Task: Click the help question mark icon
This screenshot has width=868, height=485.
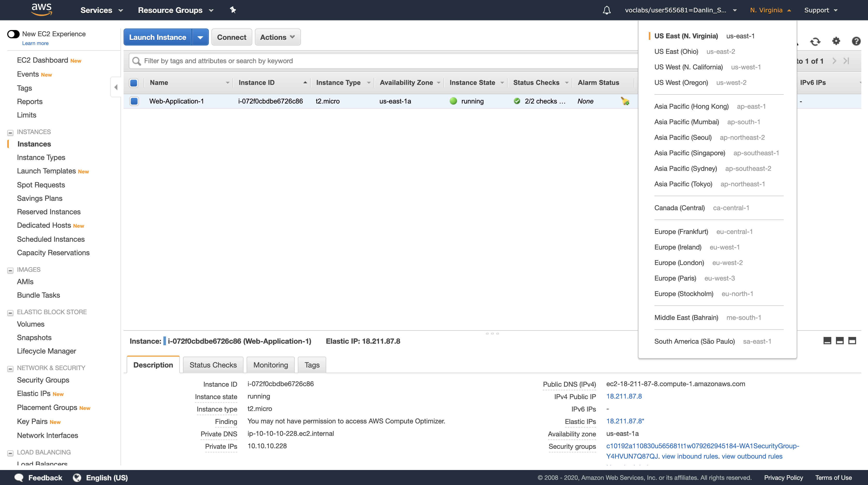Action: pyautogui.click(x=856, y=41)
